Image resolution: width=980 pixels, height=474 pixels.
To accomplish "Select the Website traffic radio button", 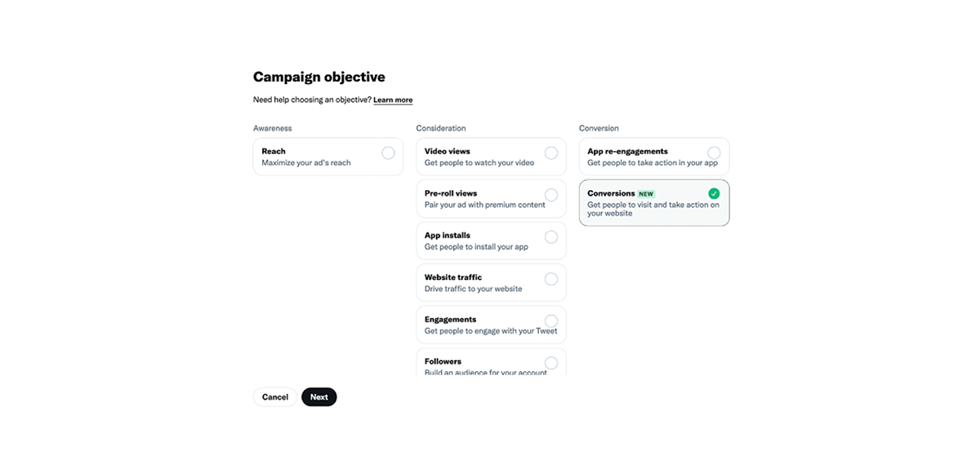I will coord(551,279).
